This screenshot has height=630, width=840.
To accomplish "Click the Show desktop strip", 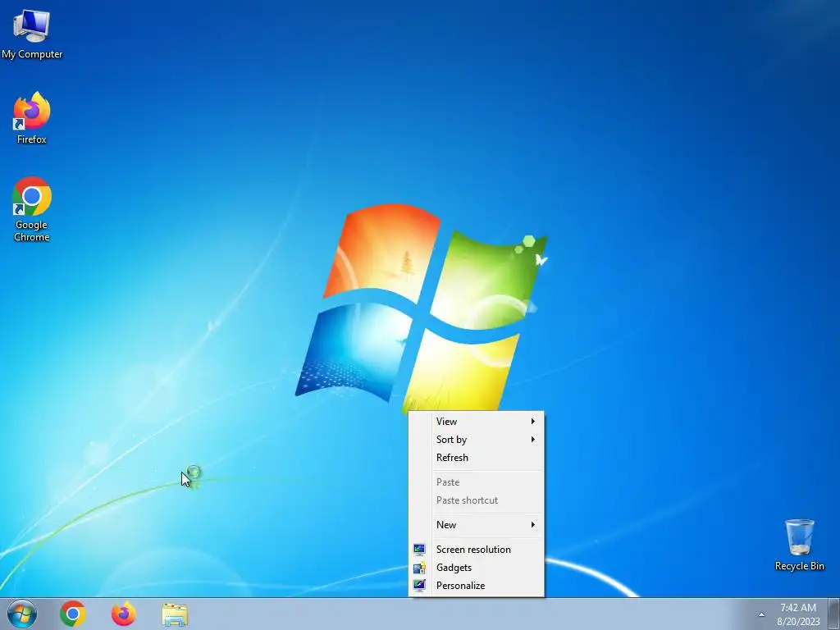I will (834, 614).
